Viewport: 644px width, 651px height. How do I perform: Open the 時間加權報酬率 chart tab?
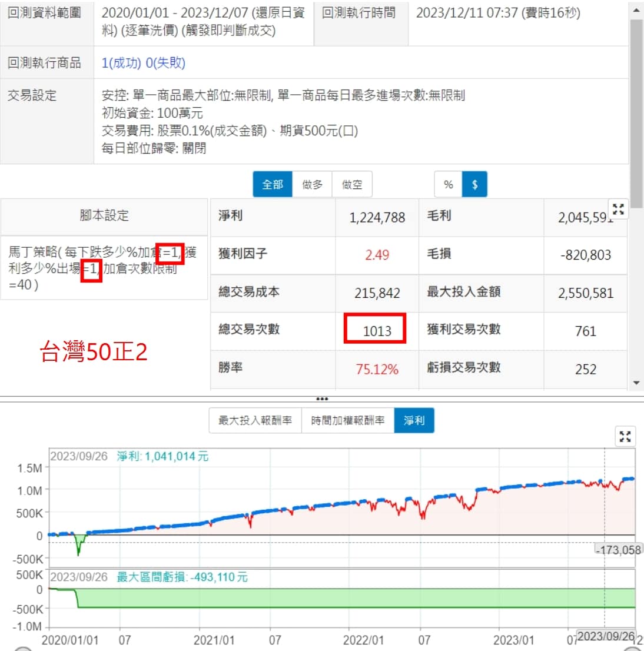[x=347, y=420]
